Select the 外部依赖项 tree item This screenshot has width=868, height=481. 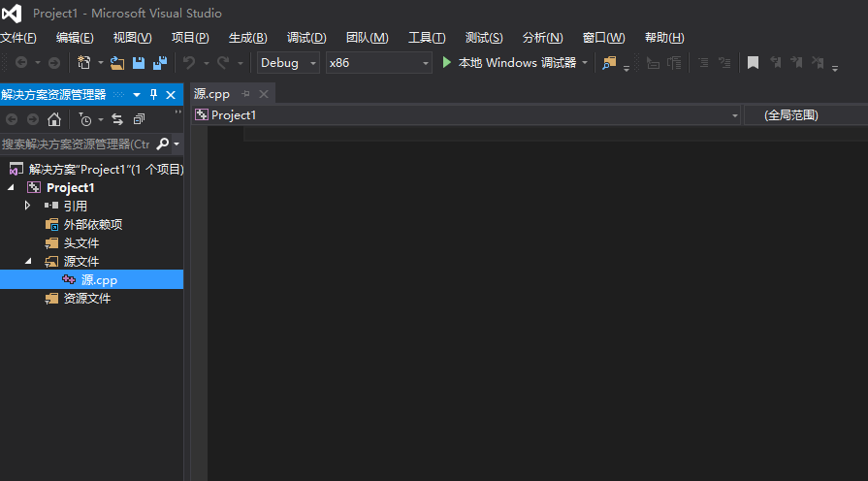tap(92, 225)
